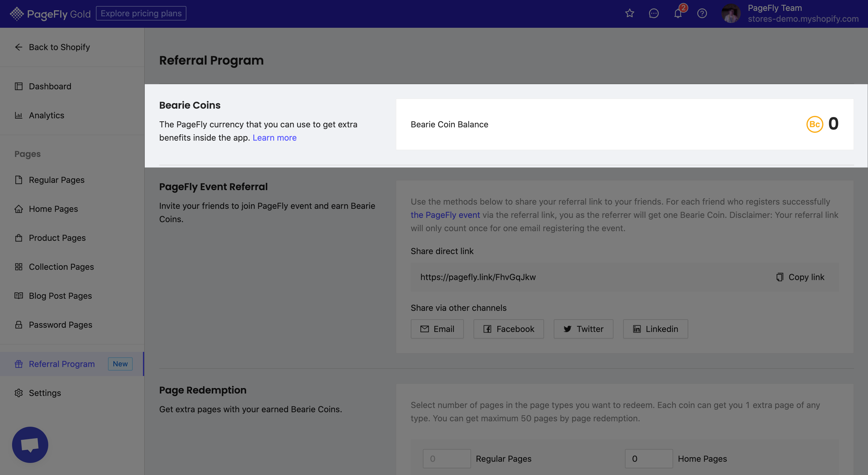Click the Blog Post Pages book icon
This screenshot has height=475, width=868.
coord(18,296)
